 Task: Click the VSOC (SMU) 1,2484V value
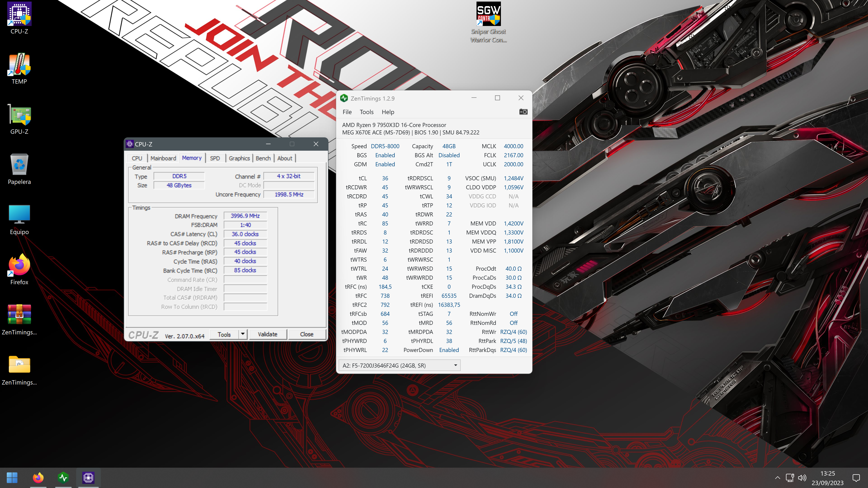tap(513, 178)
